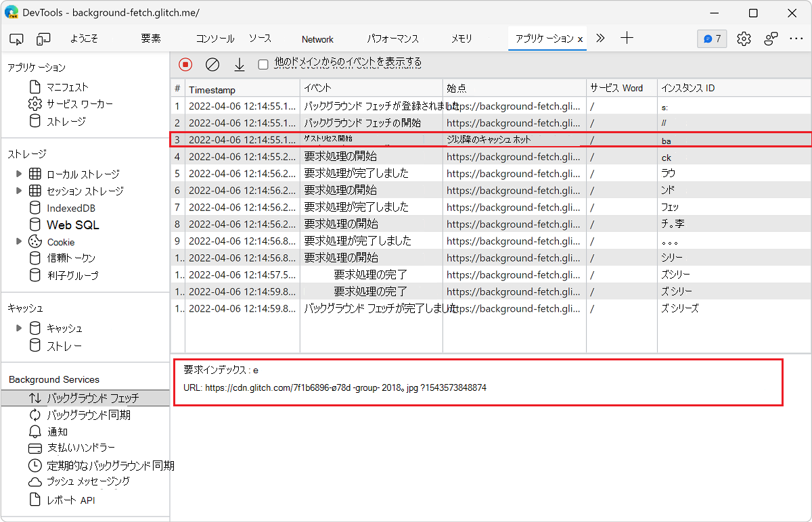This screenshot has height=522, width=812.
Task: Save recorded events with download icon
Action: (x=239, y=64)
